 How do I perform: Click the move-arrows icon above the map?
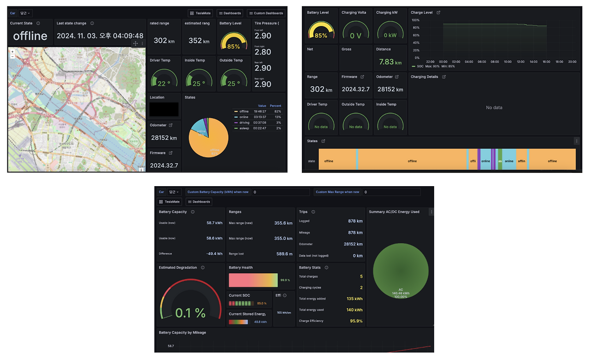pyautogui.click(x=136, y=43)
